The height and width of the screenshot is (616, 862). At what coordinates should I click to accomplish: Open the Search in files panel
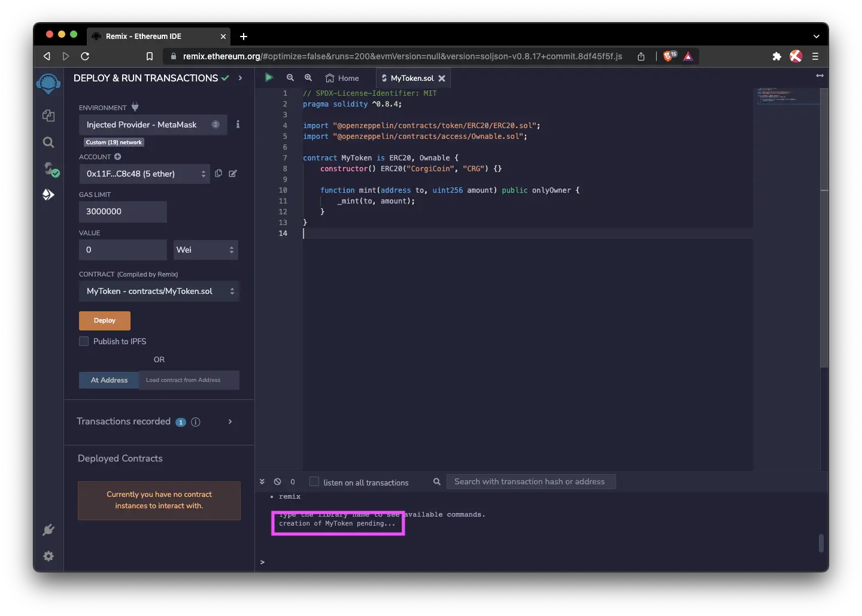(x=48, y=142)
